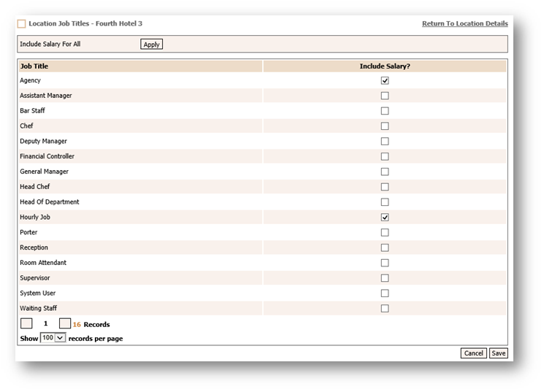Tick the Waiting Staff salary checkbox
The image size is (544, 392).
pyautogui.click(x=385, y=308)
